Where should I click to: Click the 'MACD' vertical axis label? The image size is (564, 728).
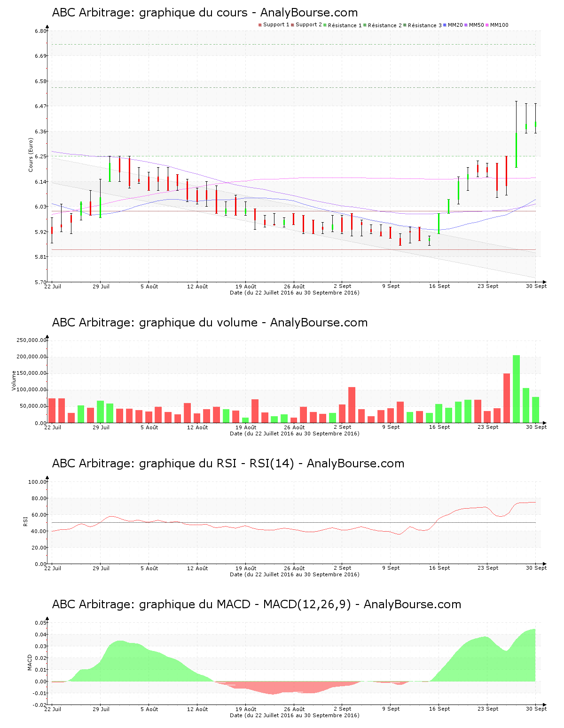click(30, 662)
